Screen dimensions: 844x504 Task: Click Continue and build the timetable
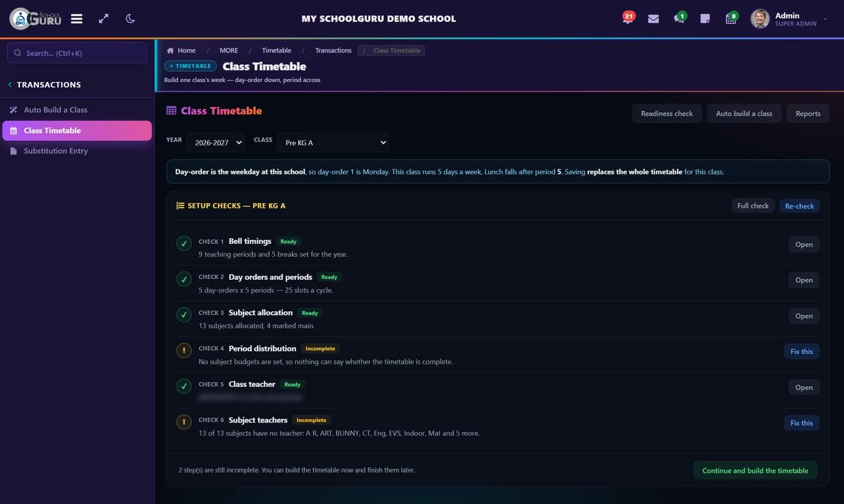pyautogui.click(x=755, y=470)
